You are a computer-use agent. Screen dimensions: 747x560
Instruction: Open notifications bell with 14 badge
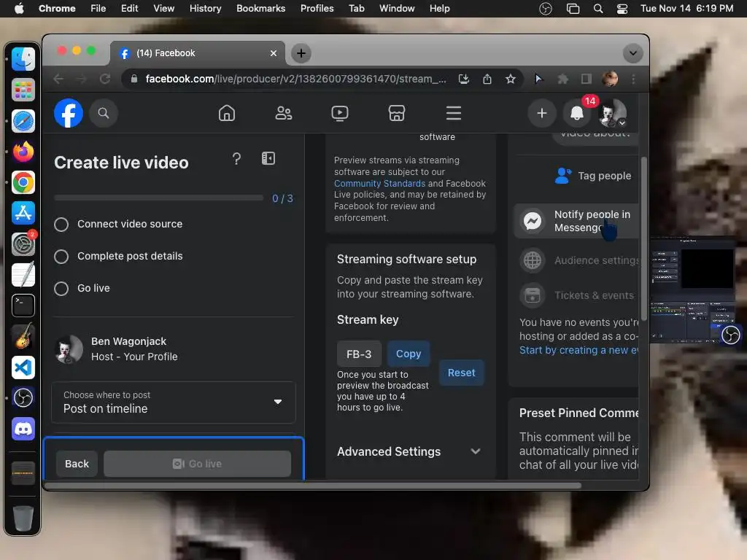point(577,113)
